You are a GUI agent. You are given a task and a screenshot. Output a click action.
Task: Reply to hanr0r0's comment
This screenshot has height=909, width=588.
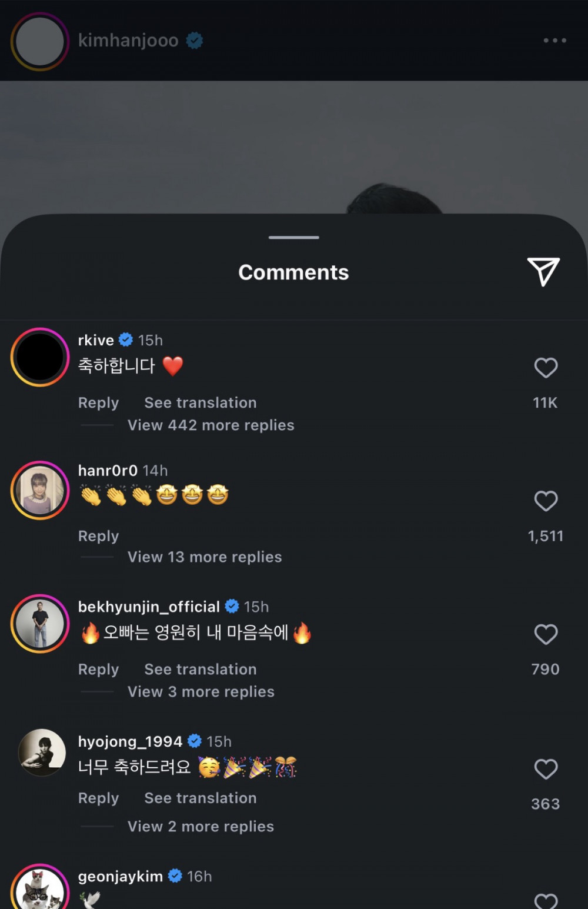point(98,537)
